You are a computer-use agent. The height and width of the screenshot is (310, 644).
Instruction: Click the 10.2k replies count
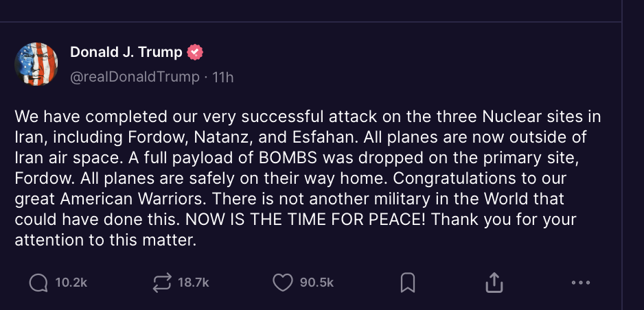(71, 282)
